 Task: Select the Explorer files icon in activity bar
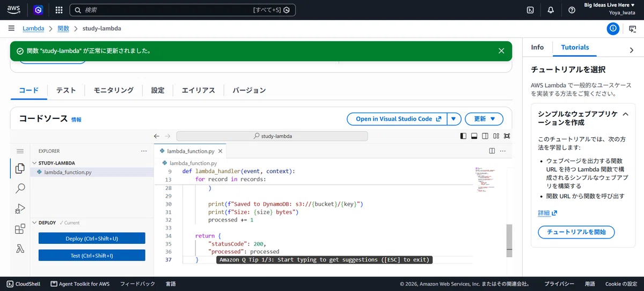tap(20, 168)
